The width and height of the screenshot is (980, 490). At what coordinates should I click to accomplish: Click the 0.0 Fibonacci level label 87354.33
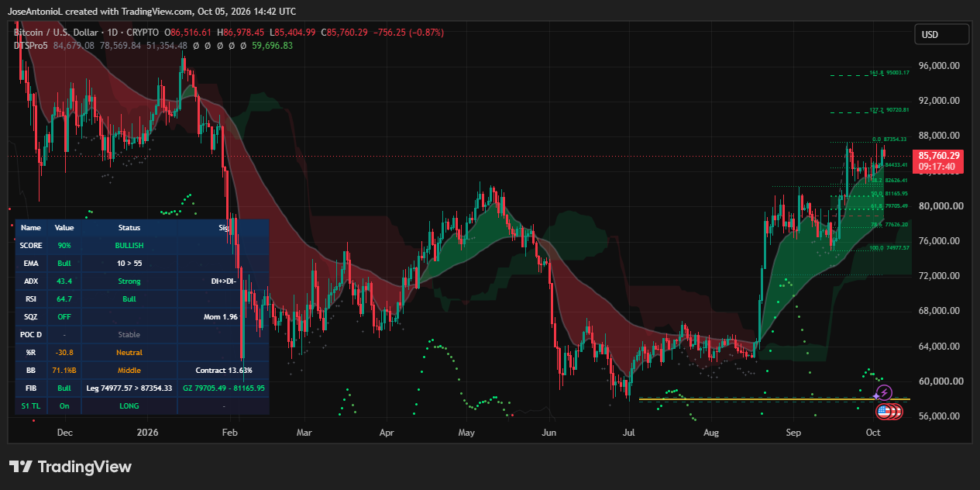pos(891,139)
